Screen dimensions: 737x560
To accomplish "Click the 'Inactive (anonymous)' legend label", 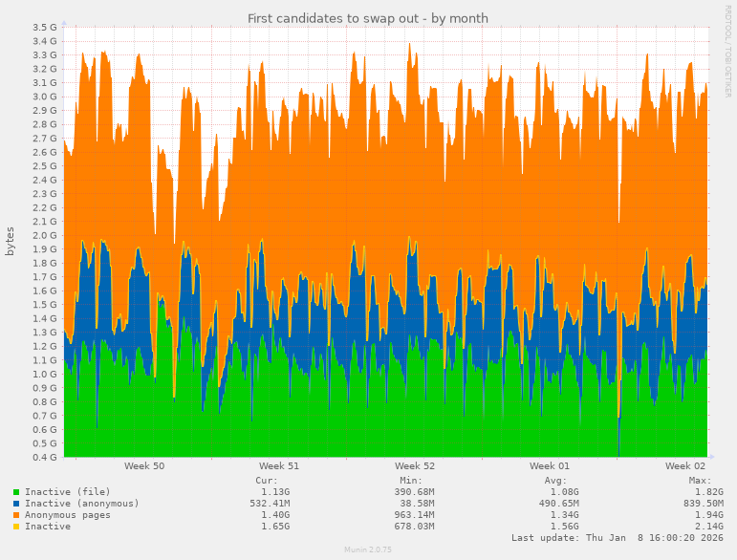I will coord(81,504).
